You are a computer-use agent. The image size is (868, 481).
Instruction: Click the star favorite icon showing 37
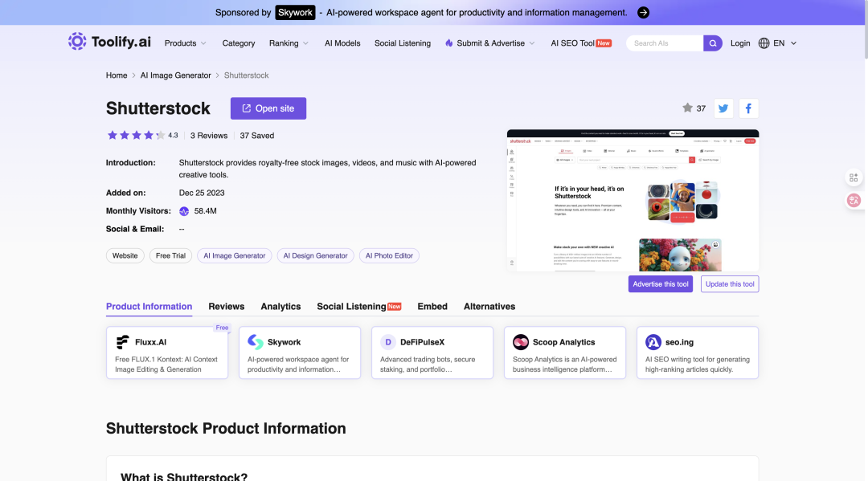687,108
